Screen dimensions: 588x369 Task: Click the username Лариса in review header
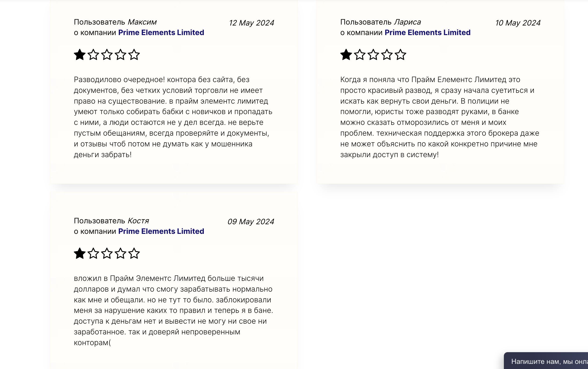(x=408, y=22)
